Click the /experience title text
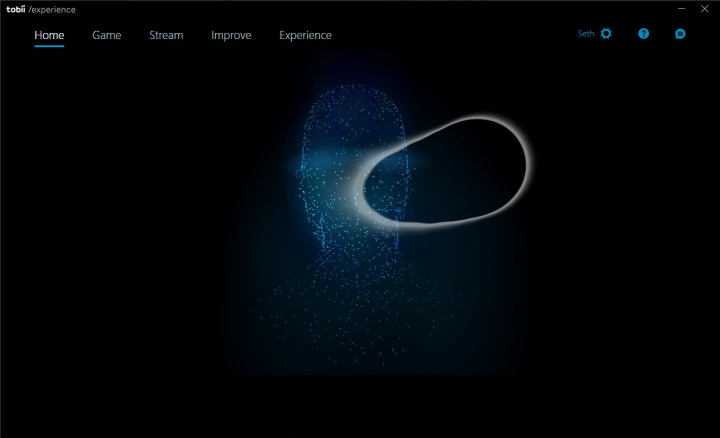 tap(52, 9)
